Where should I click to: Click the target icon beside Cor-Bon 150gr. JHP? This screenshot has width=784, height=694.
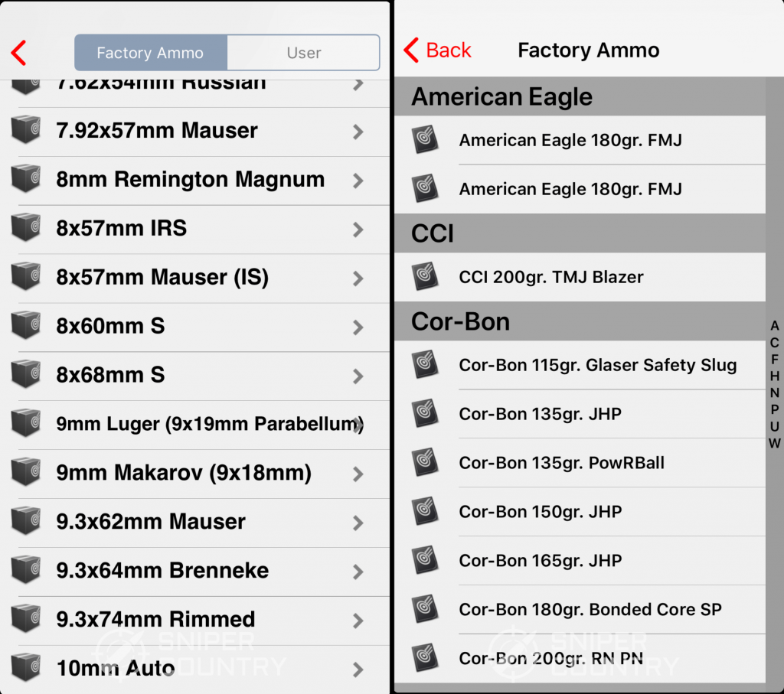(x=425, y=511)
